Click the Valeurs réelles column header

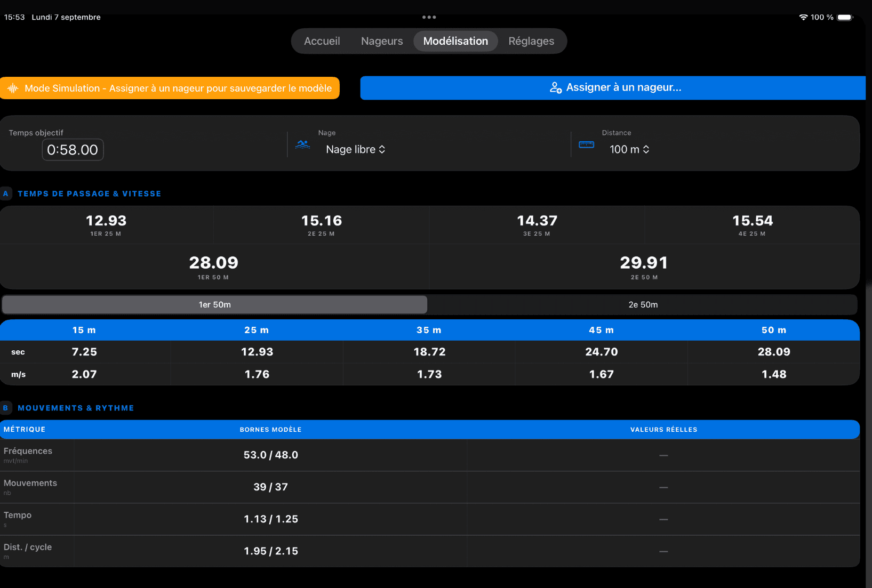(663, 430)
